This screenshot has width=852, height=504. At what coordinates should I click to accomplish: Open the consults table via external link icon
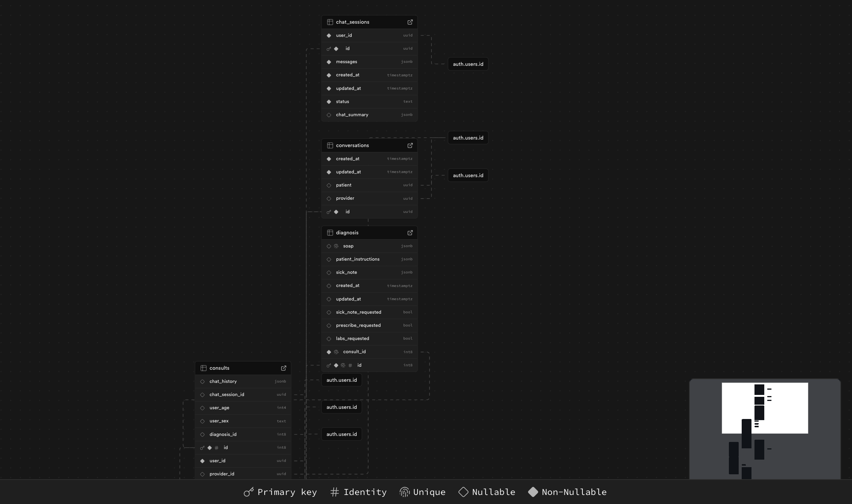[283, 368]
